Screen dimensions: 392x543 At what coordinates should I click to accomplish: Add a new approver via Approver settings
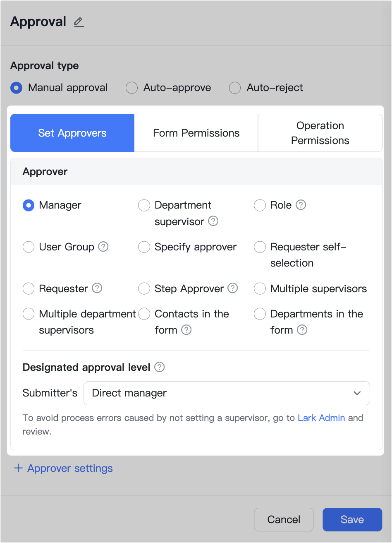pos(63,468)
